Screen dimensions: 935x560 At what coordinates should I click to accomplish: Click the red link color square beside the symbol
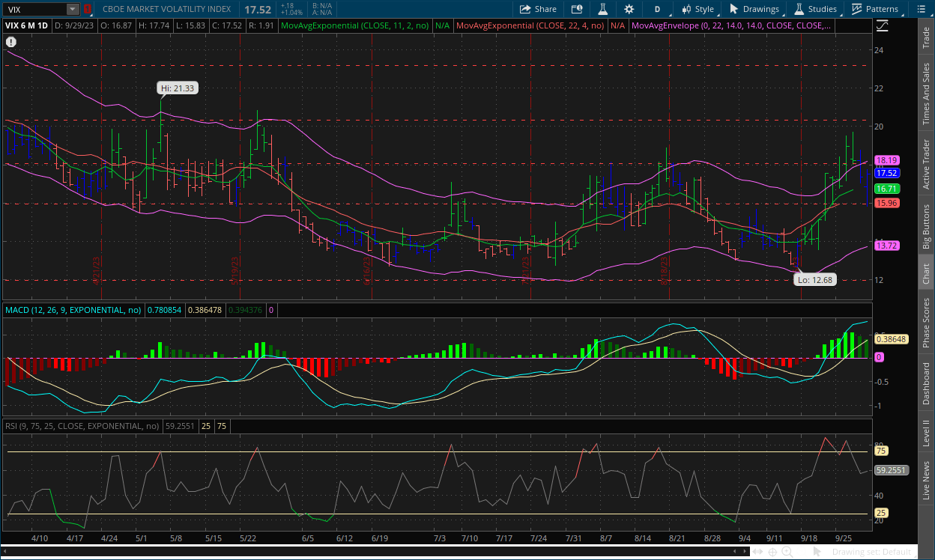point(87,9)
